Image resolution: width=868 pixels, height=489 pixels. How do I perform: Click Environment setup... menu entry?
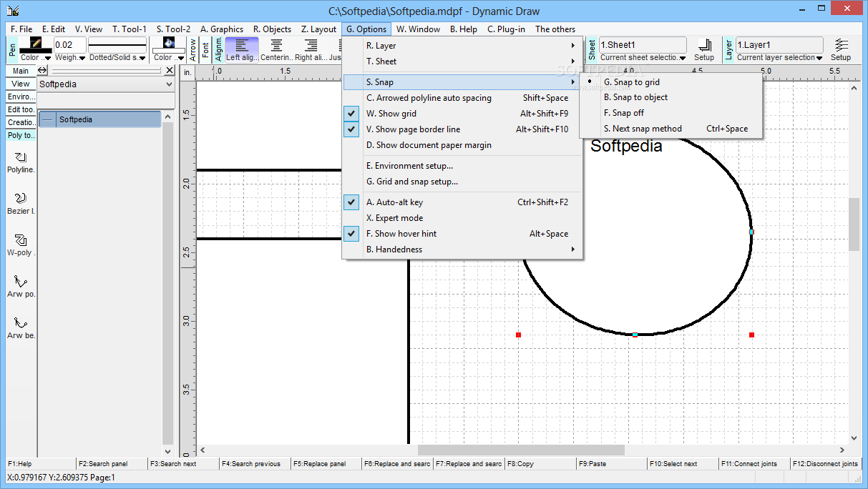pos(463,166)
